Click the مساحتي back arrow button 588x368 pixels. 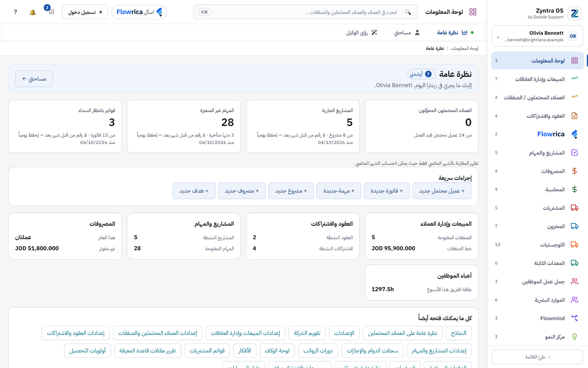[x=34, y=79]
